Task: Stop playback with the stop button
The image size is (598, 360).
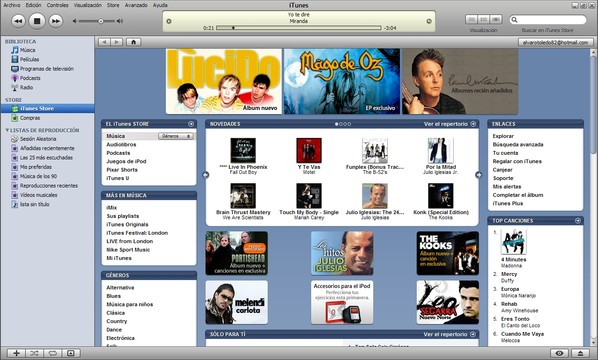Action: [37, 21]
